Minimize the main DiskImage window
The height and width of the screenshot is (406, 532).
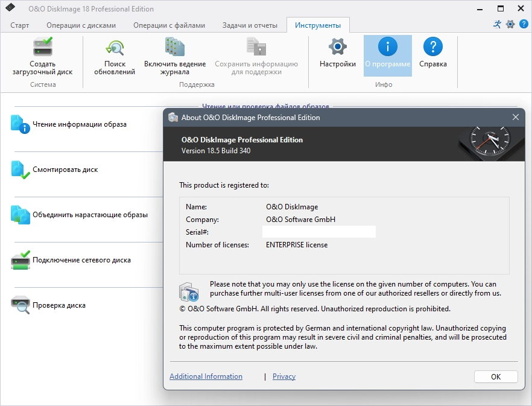[x=480, y=8]
